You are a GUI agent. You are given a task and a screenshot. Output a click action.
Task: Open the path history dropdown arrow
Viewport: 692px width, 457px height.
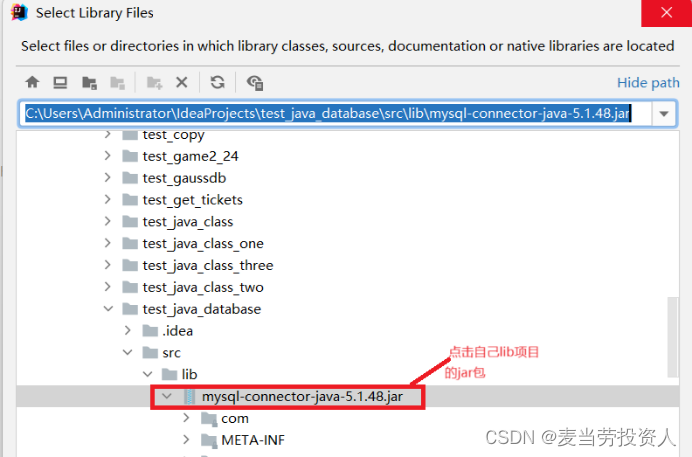pyautogui.click(x=664, y=114)
